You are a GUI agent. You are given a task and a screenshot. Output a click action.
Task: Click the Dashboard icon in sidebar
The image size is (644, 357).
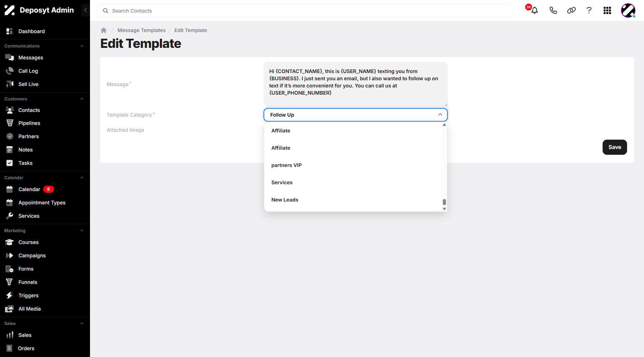[x=10, y=31]
